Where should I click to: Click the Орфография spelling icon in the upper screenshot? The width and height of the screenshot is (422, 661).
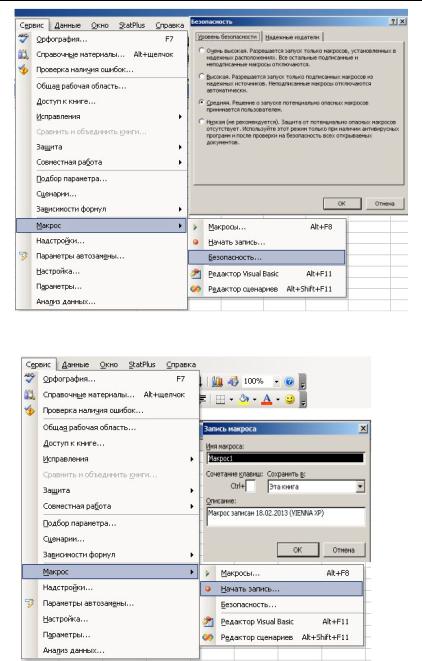point(24,39)
